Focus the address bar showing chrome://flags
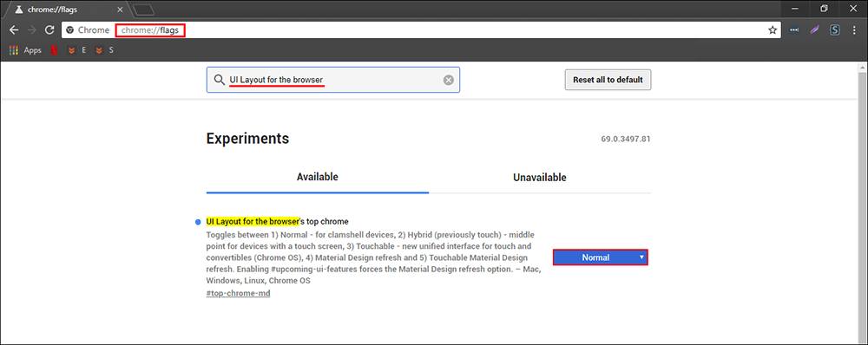The image size is (868, 345). (x=421, y=30)
